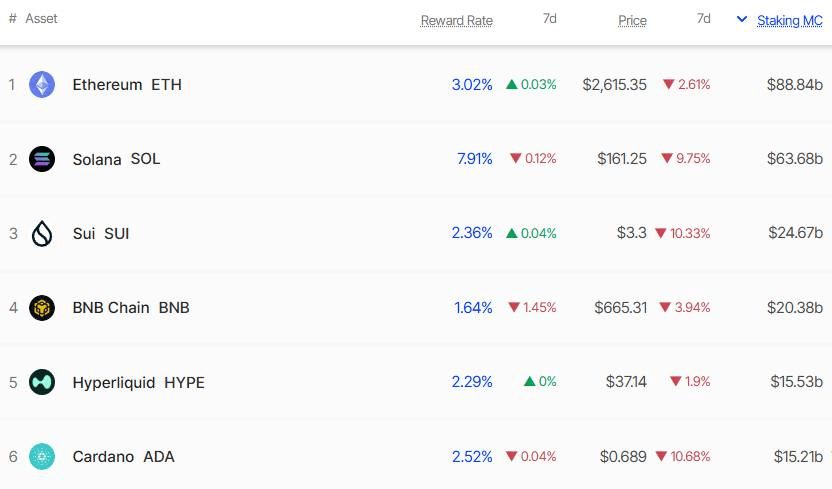Click BNB Chain staking market cap $20.38b
This screenshot has height=489, width=832.
tap(794, 308)
